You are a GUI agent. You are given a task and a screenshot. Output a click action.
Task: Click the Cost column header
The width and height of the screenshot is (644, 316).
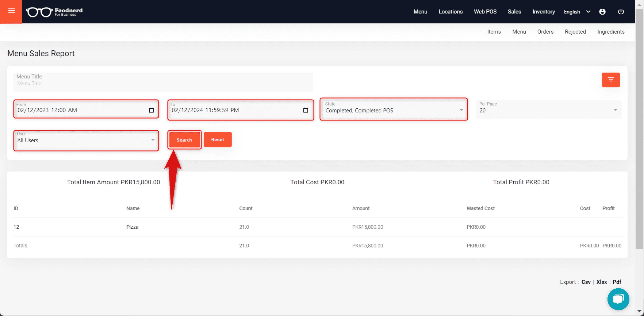click(585, 208)
